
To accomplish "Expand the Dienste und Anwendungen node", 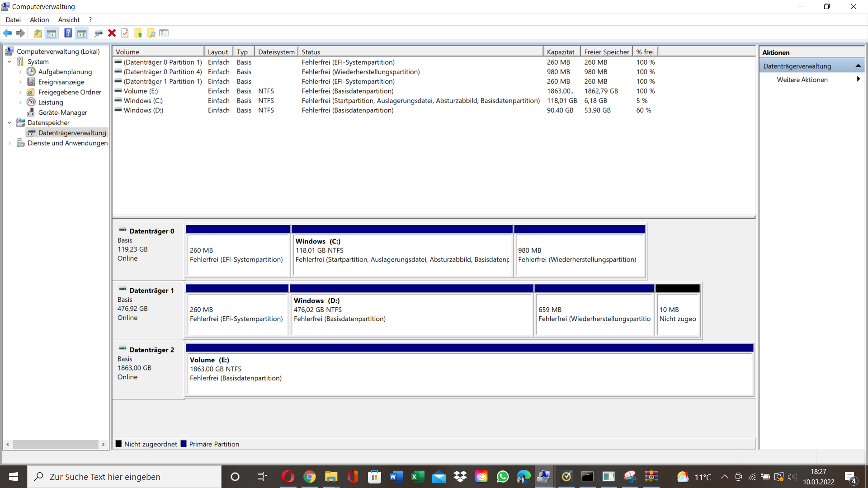I will pos(9,143).
